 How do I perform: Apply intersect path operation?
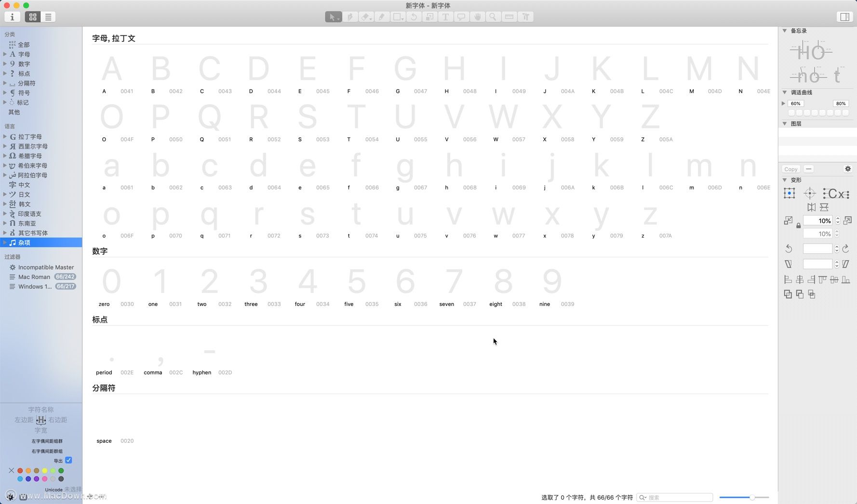coord(812,294)
